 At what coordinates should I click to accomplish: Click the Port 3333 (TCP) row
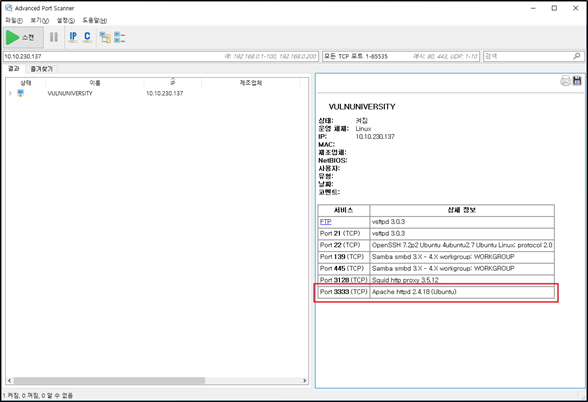coord(436,292)
